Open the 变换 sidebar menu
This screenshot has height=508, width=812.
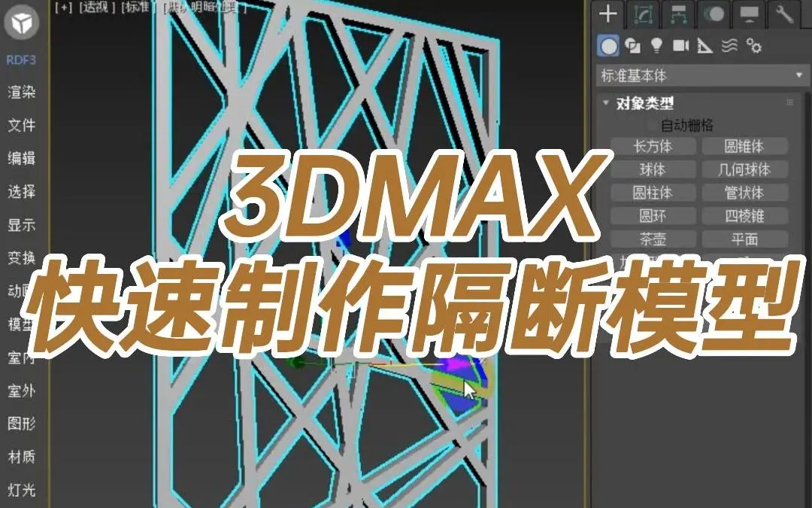pyautogui.click(x=22, y=257)
